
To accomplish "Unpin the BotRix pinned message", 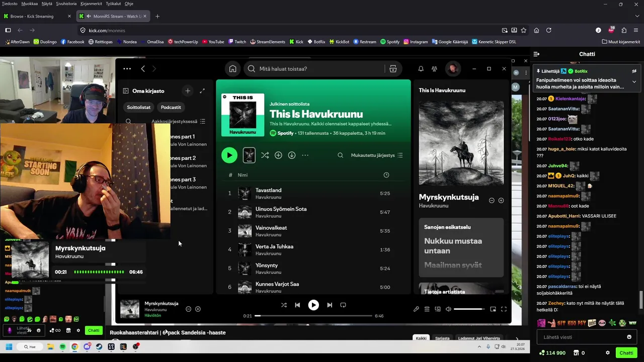I will point(634,71).
